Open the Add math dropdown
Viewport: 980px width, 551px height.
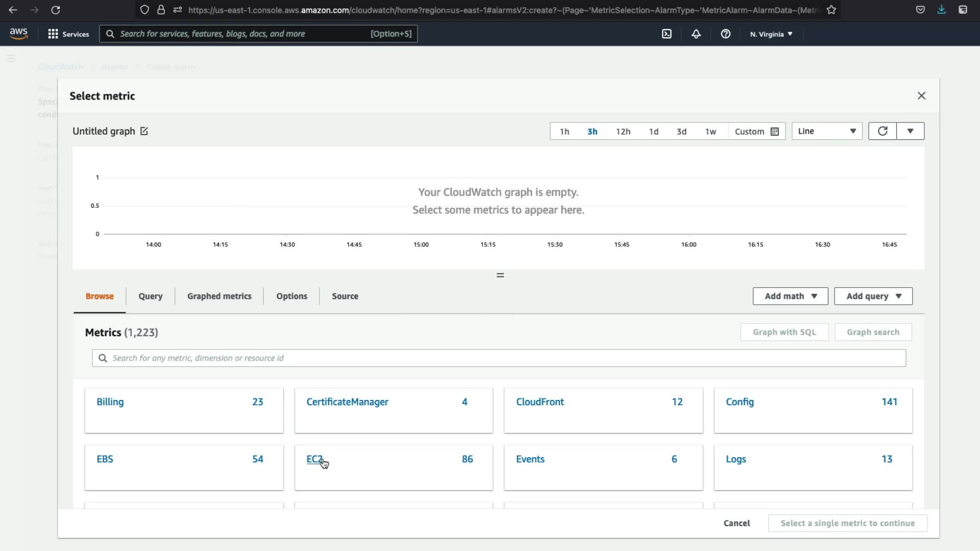click(790, 296)
